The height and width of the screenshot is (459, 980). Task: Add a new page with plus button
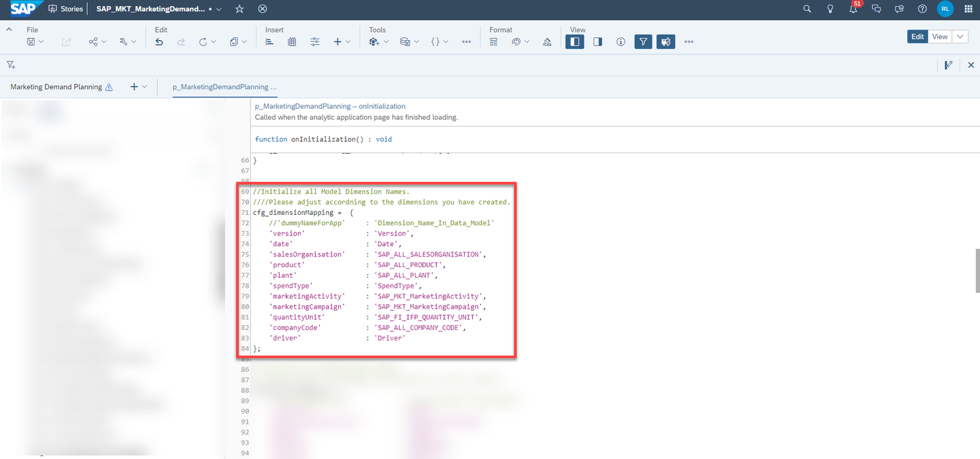[x=134, y=87]
